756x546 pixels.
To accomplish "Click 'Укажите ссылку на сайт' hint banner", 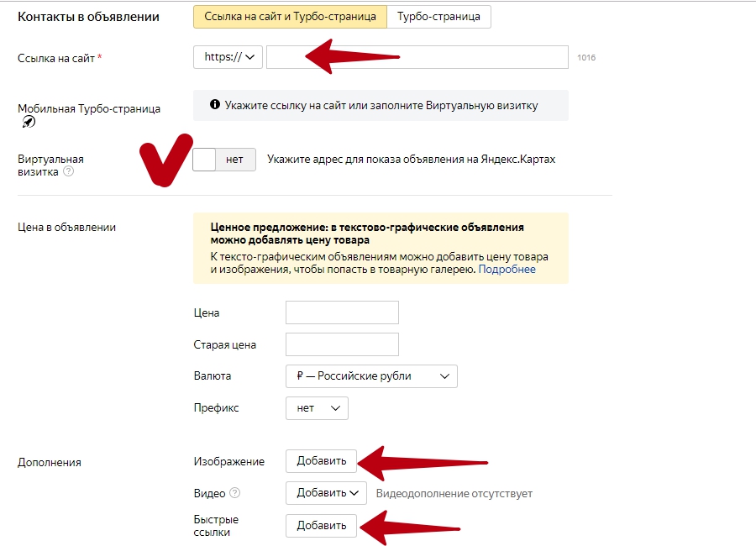I will (x=381, y=106).
